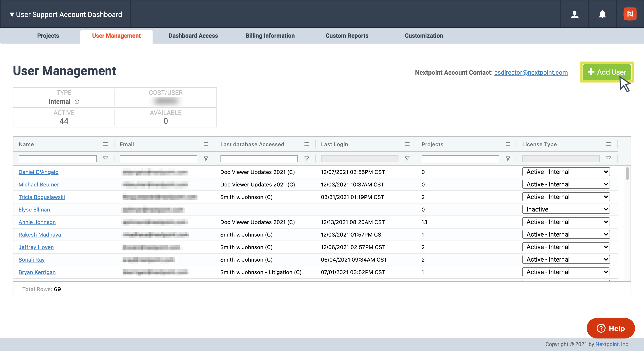Viewport: 644px width, 351px height.
Task: Open Michael Beumer user link
Action: click(x=39, y=184)
